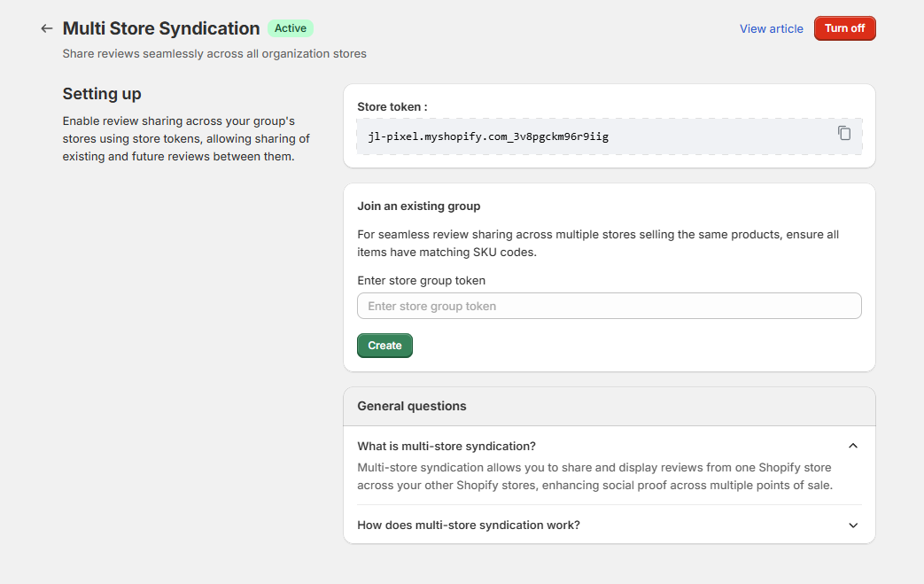Open the View article link
Screen dimensions: 924x584
[771, 27]
